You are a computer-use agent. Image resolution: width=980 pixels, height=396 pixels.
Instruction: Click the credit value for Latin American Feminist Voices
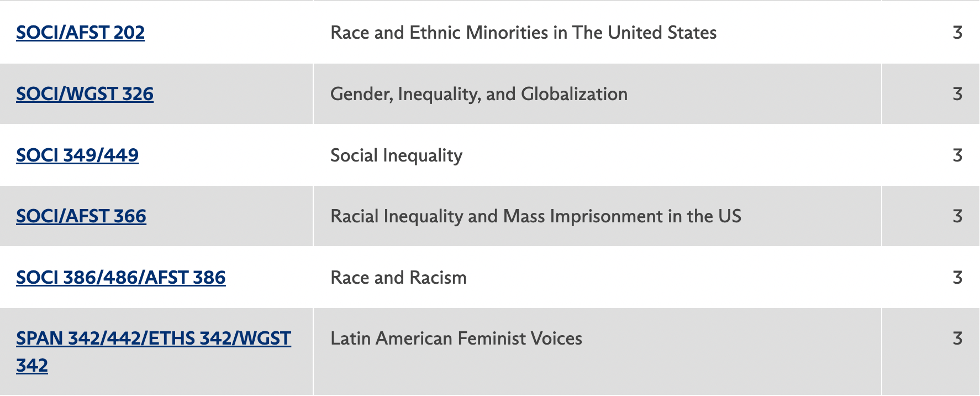tap(957, 338)
